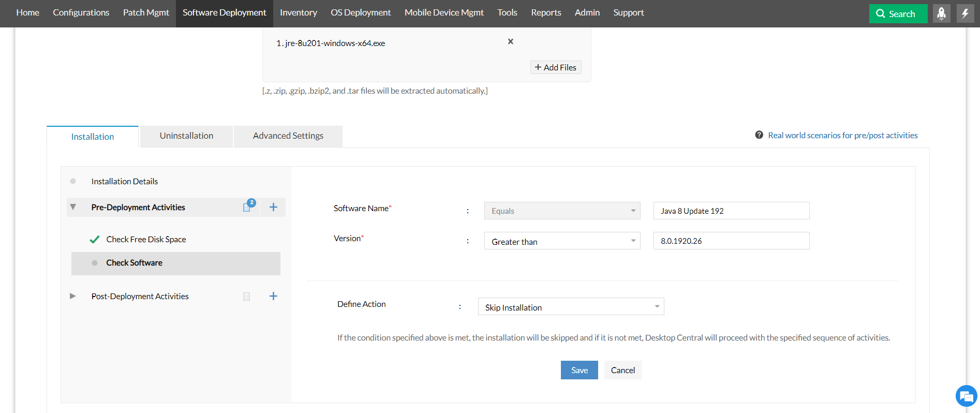Add a Post-Deployment activity with plus icon

[x=273, y=296]
